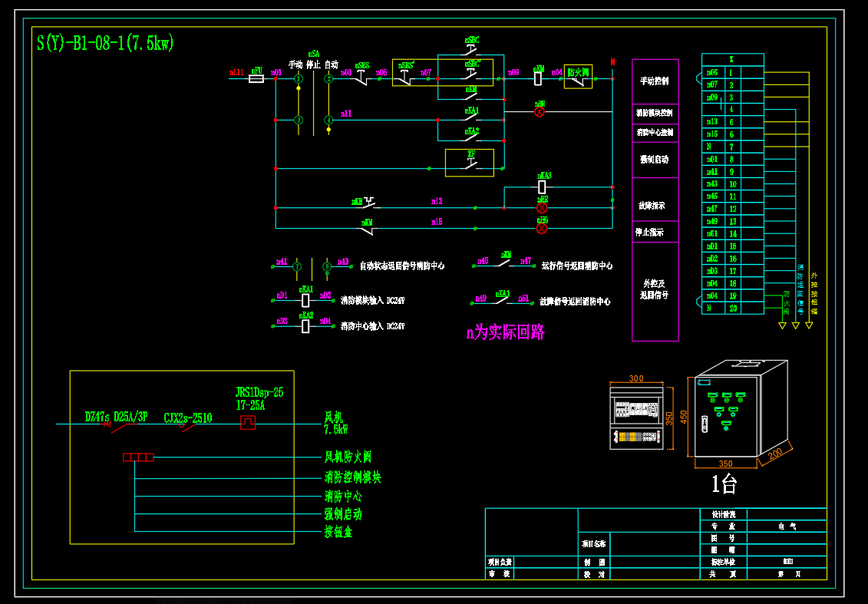Select the yellow-boxed 防火阀 contact symbol
This screenshot has height=604, width=868.
coord(578,77)
